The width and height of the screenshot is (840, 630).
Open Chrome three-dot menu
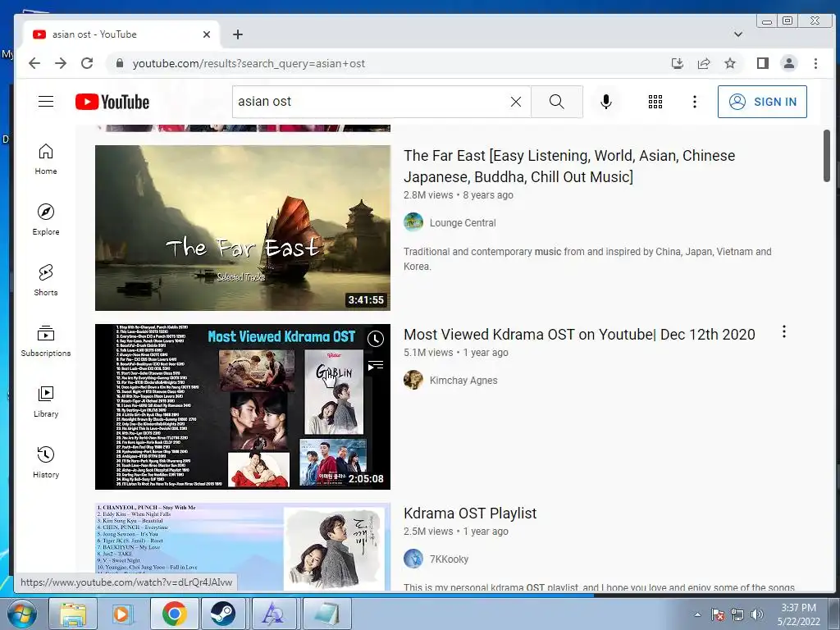815,63
